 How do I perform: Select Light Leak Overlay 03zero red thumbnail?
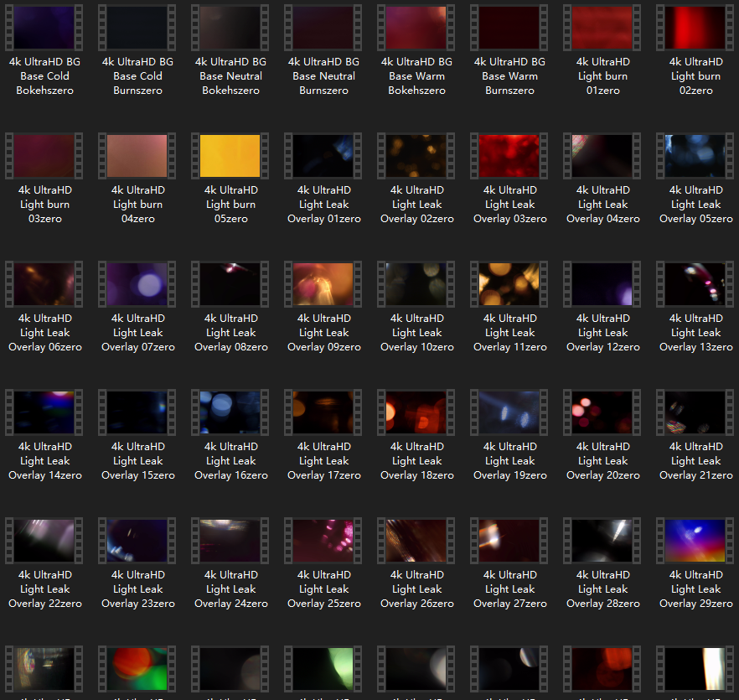509,156
